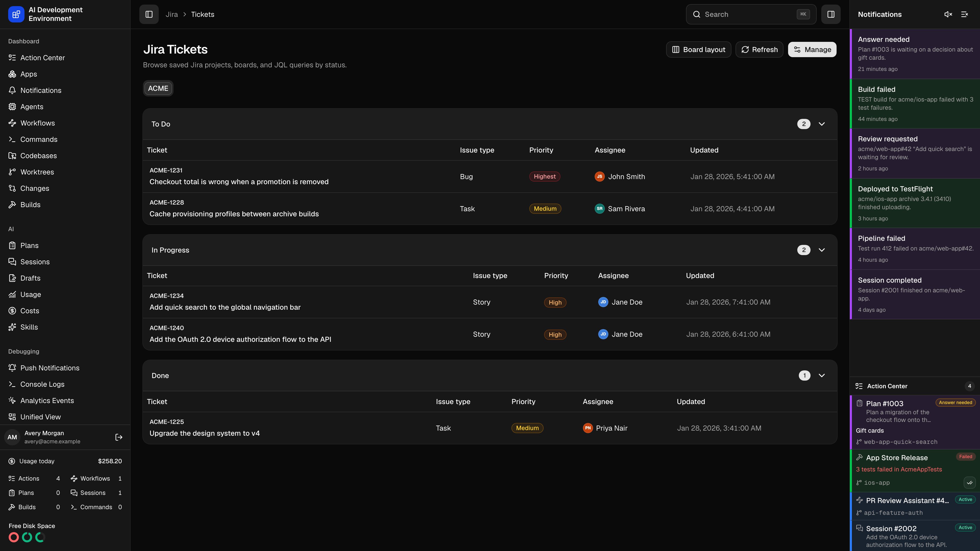Click the Failed badge on App Store Release

(965, 457)
